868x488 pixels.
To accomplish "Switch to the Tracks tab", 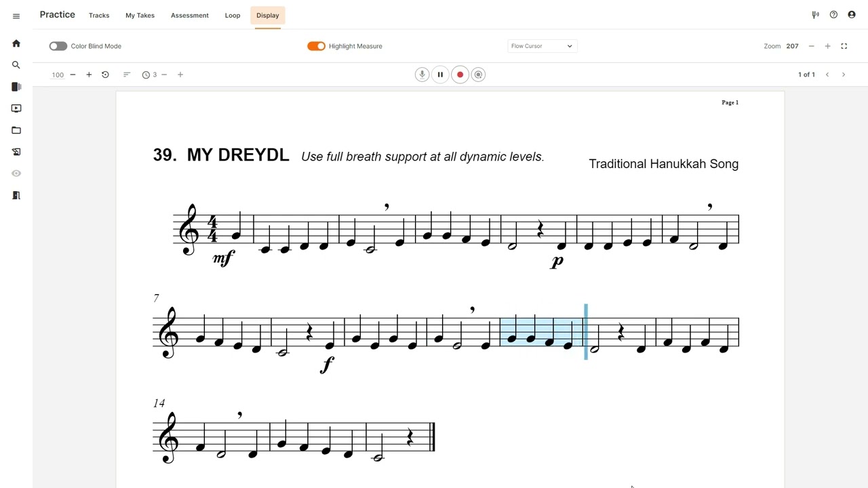I will (99, 15).
